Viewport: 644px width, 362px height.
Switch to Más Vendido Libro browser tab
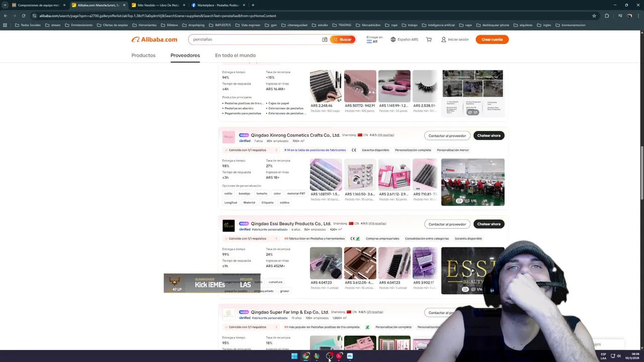click(x=157, y=5)
